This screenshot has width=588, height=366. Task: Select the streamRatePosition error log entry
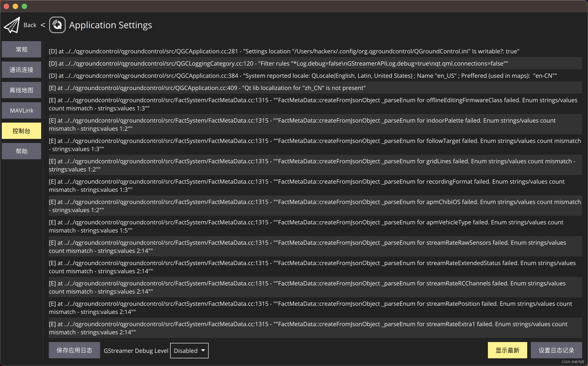click(x=315, y=307)
